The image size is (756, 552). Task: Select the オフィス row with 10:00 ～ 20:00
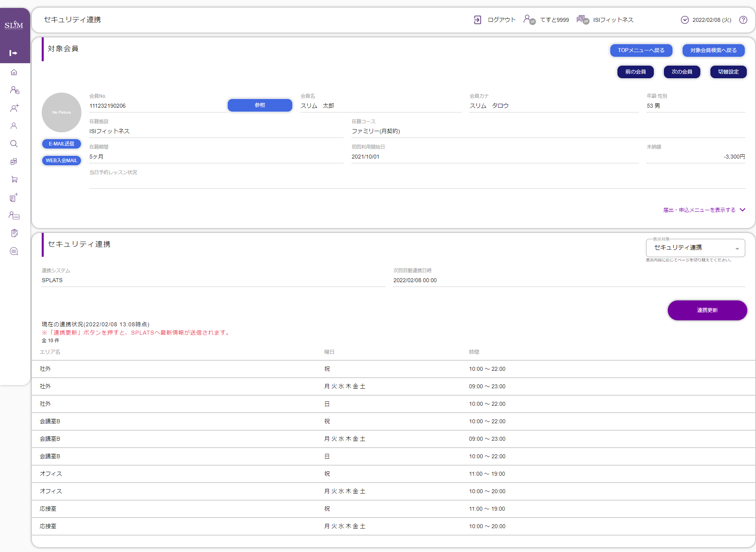pyautogui.click(x=393, y=492)
